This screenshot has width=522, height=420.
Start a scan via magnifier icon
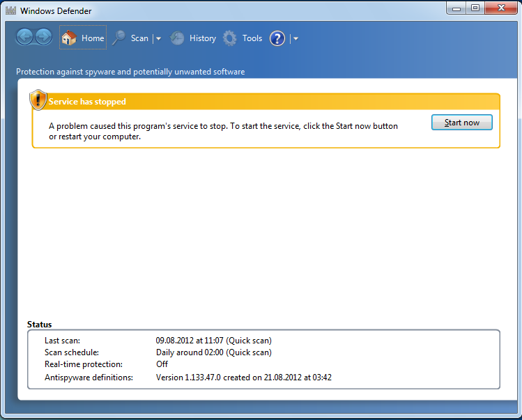click(119, 38)
